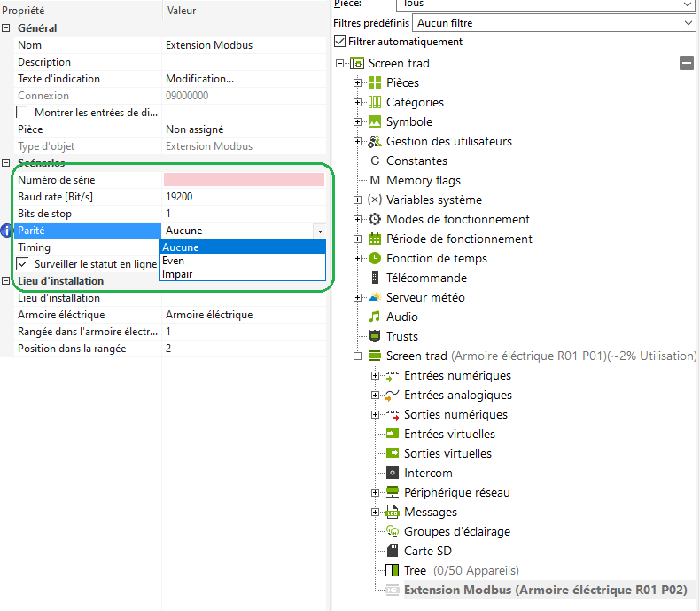Collapse the Général property section
Viewport: 700px width, 611px height.
point(7,28)
